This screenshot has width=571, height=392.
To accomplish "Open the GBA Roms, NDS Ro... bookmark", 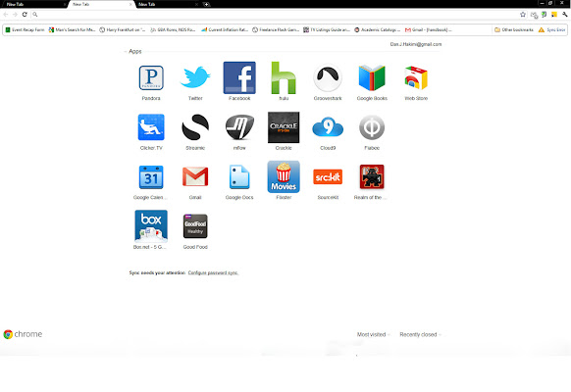I will click(x=173, y=29).
